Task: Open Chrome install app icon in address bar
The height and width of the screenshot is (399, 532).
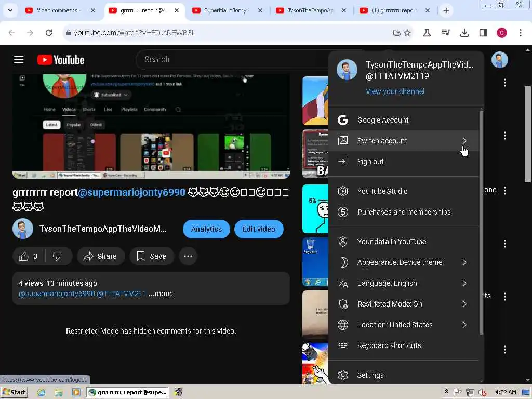Action: click(x=396, y=33)
